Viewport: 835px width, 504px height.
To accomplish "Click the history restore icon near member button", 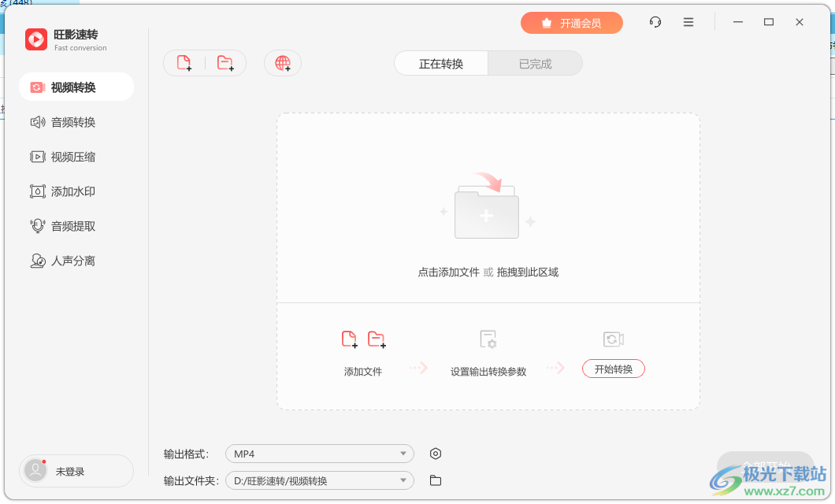I will tap(655, 22).
